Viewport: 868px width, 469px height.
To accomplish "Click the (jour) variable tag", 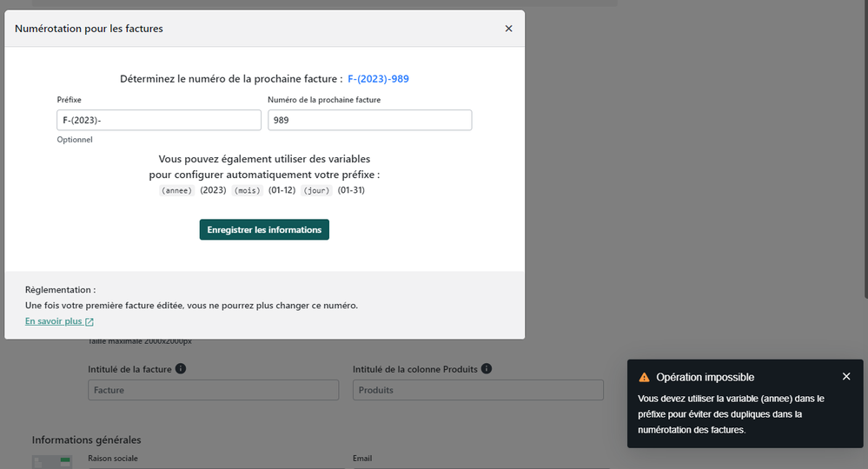I will click(x=316, y=190).
